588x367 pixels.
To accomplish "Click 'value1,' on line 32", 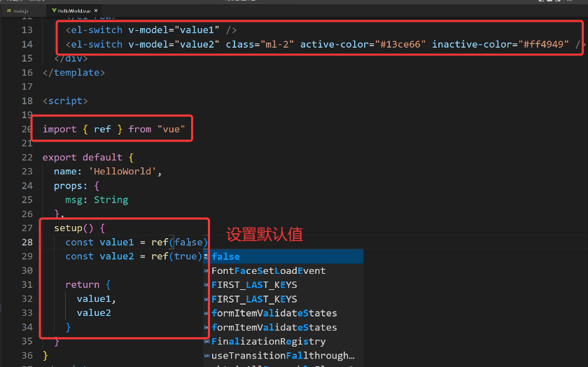I will (97, 298).
